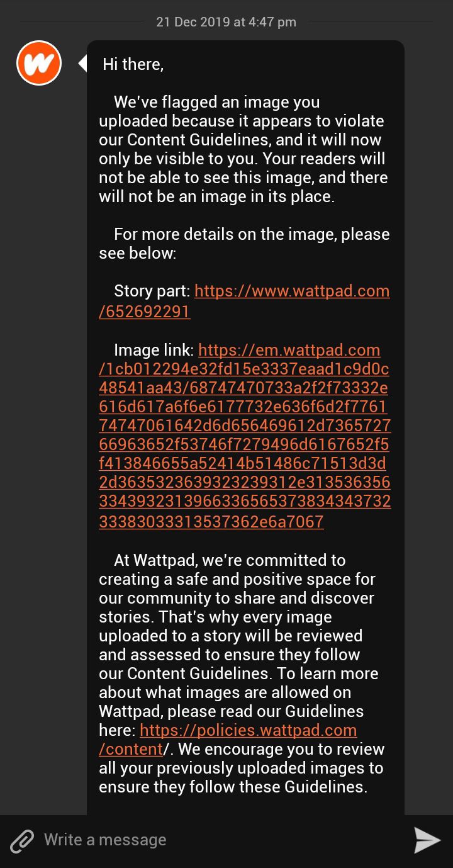Tap link line starting with /1cb012294e32
Image resolution: width=453 pixels, height=868 pixels.
(243, 369)
